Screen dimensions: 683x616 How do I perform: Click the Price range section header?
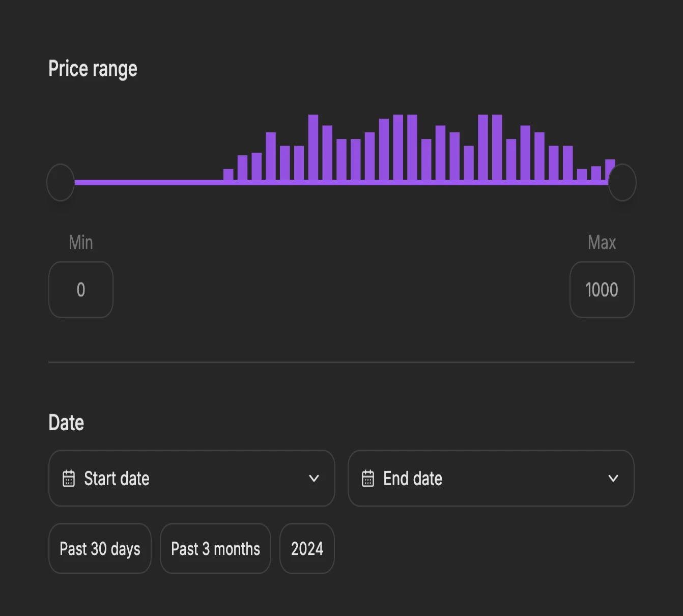[x=93, y=68]
